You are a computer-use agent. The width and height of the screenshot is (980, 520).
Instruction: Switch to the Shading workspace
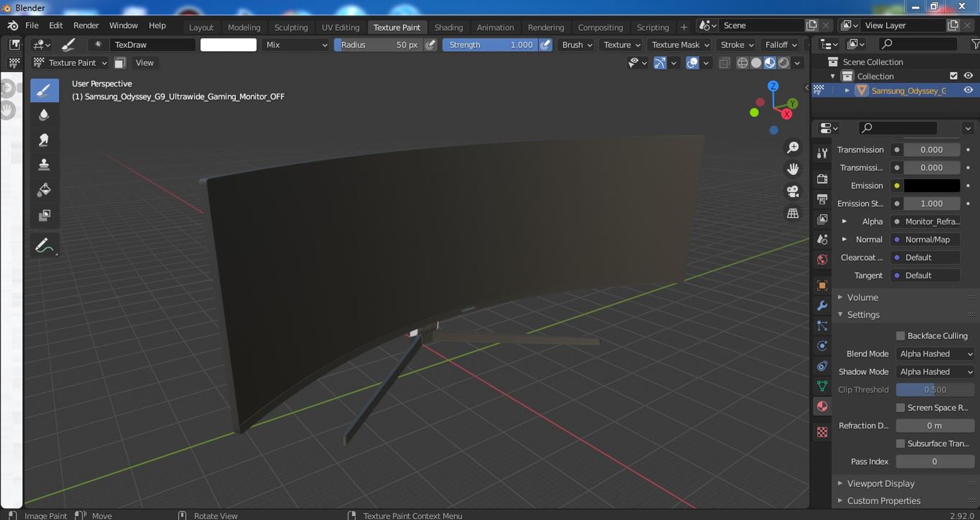click(449, 28)
